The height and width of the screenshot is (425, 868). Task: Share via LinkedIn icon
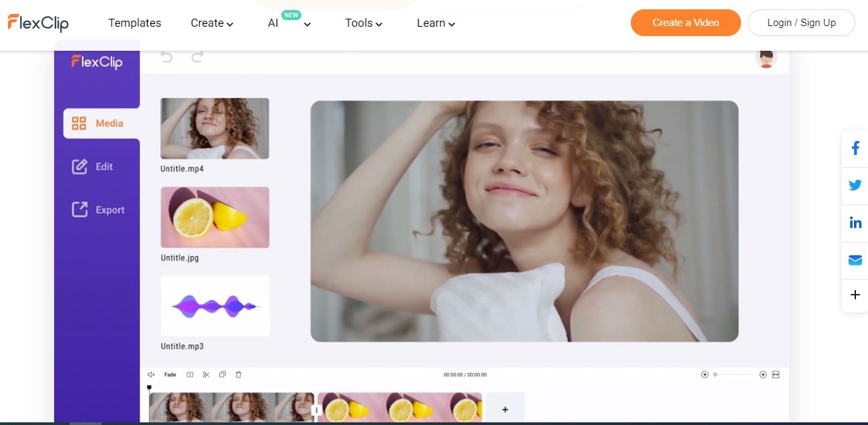855,223
